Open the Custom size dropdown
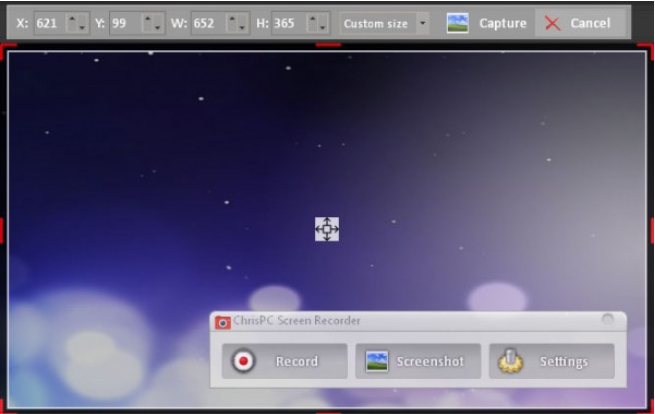The width and height of the screenshot is (655, 414). point(422,23)
